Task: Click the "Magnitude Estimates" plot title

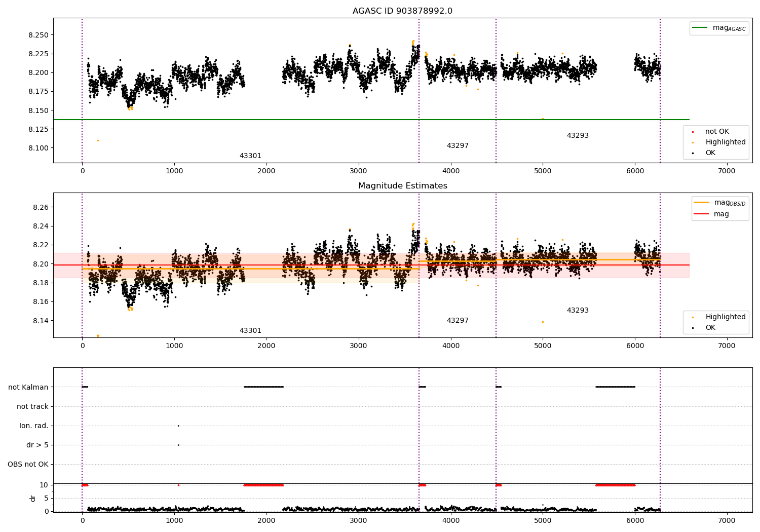Action: pyautogui.click(x=402, y=186)
